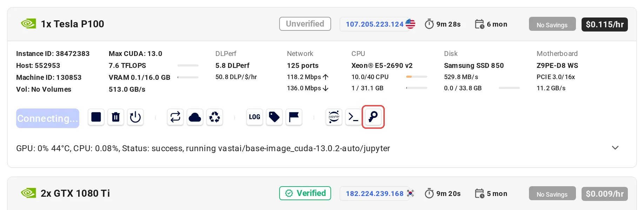Click 118.2 Mbps upload speed
The width and height of the screenshot is (644, 210).
(x=308, y=77)
